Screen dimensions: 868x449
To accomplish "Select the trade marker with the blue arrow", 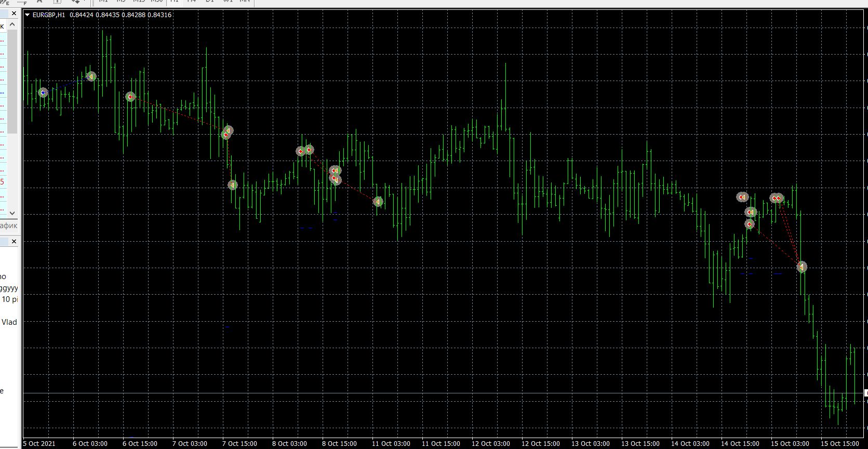I will click(43, 93).
